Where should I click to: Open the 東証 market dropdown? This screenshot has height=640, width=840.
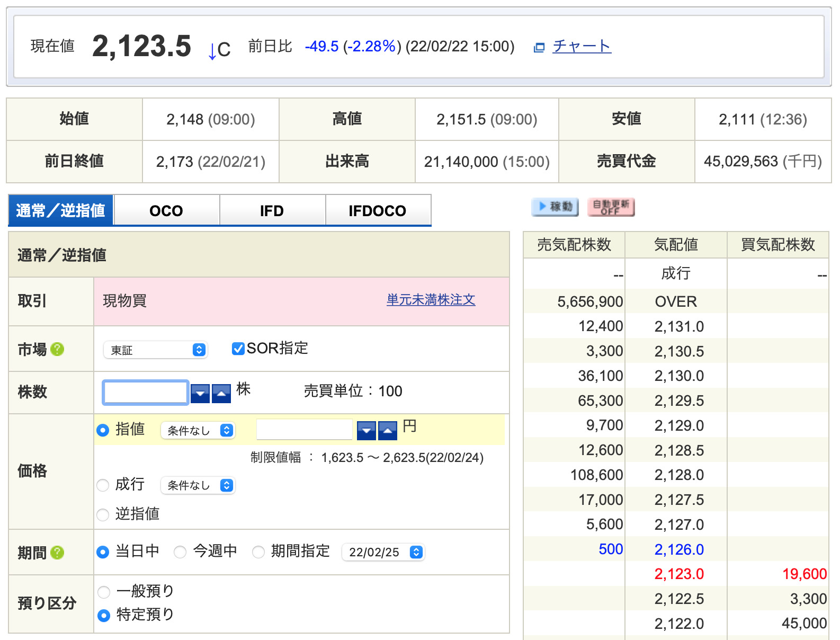(155, 350)
